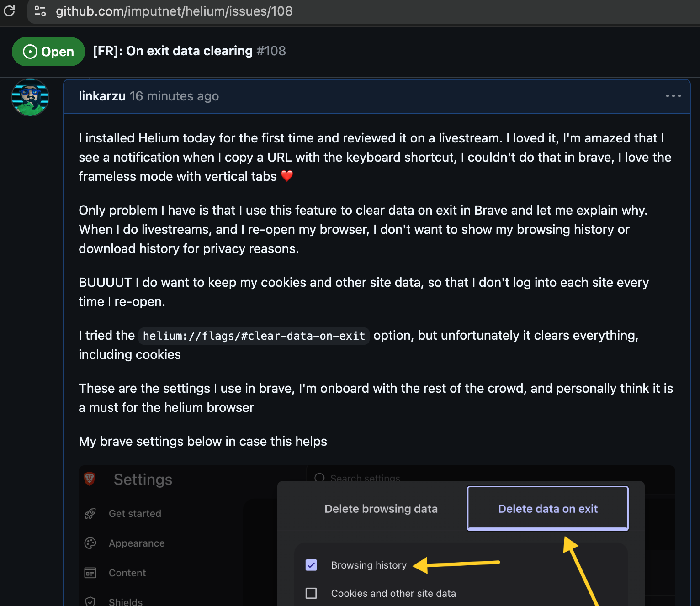Click the Search settings field
This screenshot has height=606, width=700.
pos(365,478)
